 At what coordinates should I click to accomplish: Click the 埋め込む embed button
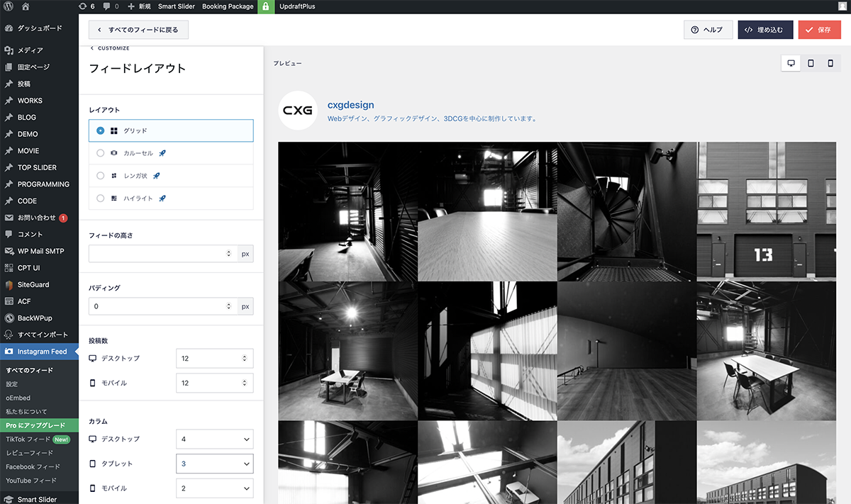click(764, 30)
